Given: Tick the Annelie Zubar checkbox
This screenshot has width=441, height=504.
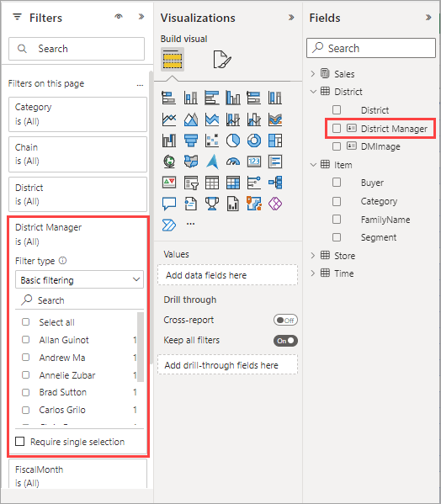Looking at the screenshot, I should (x=26, y=374).
